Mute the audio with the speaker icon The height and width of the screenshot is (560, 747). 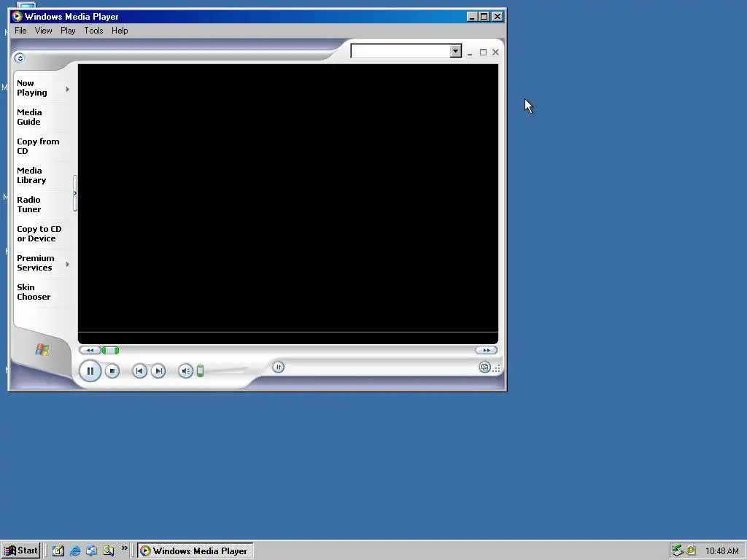coord(185,371)
